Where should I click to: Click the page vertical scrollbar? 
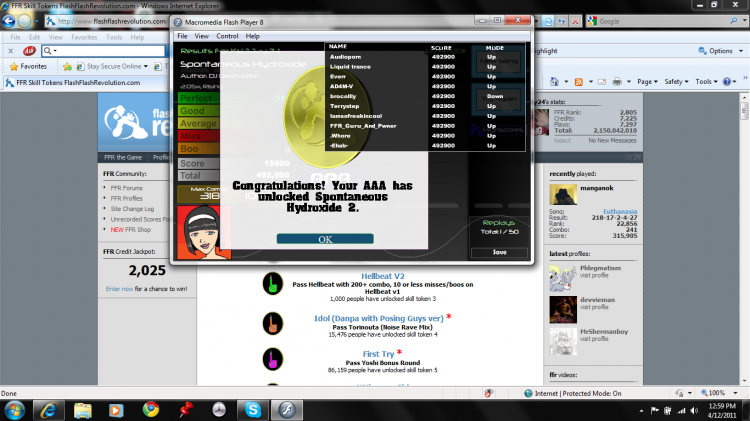point(744,239)
